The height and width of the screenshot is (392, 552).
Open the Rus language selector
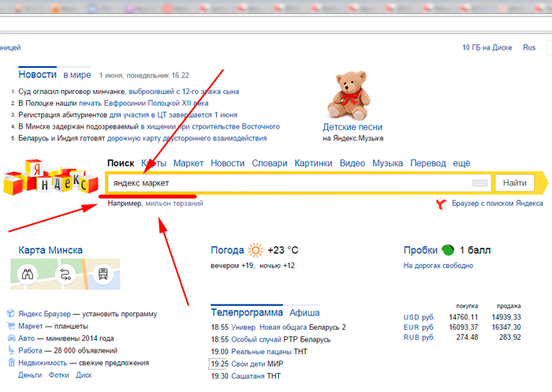529,47
